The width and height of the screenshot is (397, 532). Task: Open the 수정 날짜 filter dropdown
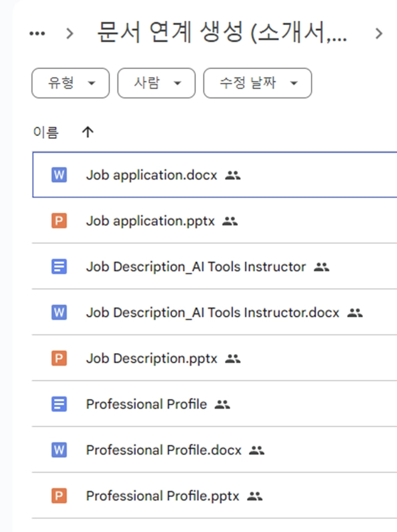pyautogui.click(x=257, y=83)
